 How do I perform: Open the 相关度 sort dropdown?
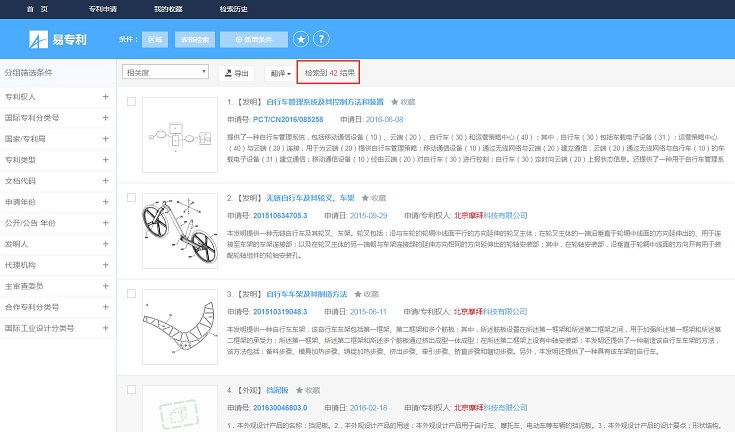(x=164, y=73)
